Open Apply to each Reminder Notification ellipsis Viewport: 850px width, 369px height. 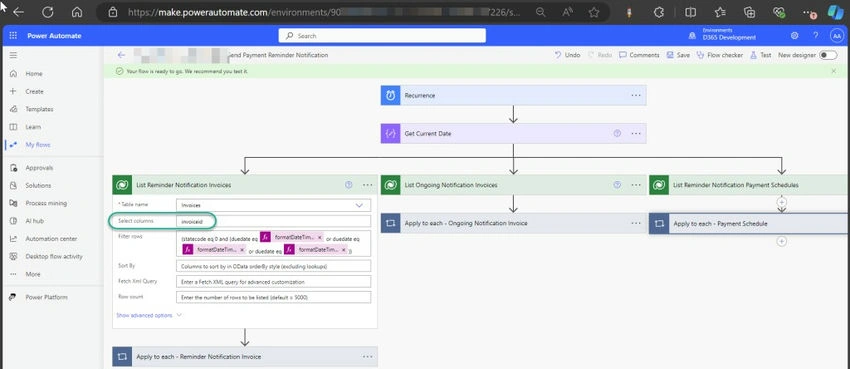pyautogui.click(x=368, y=357)
